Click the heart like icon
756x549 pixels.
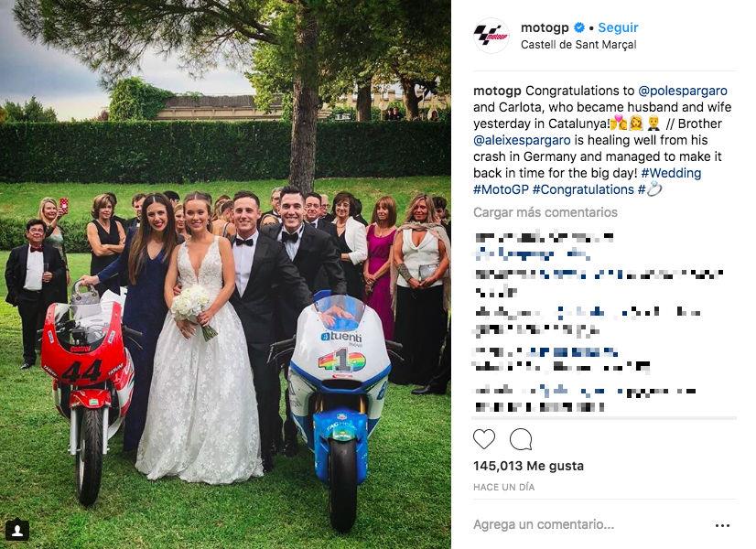(484, 439)
